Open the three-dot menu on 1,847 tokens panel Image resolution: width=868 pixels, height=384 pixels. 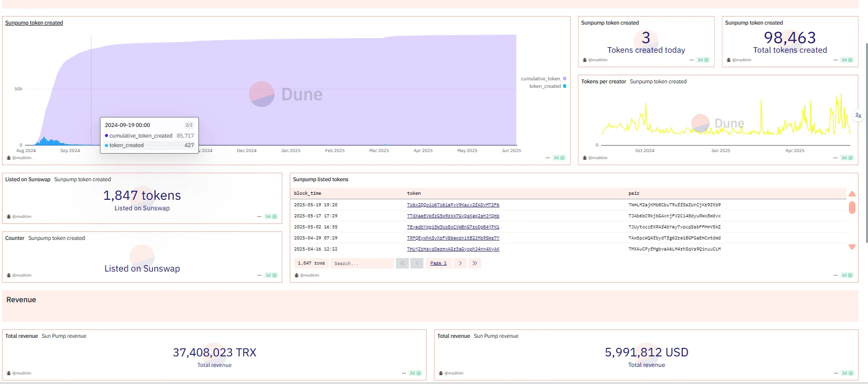click(260, 216)
